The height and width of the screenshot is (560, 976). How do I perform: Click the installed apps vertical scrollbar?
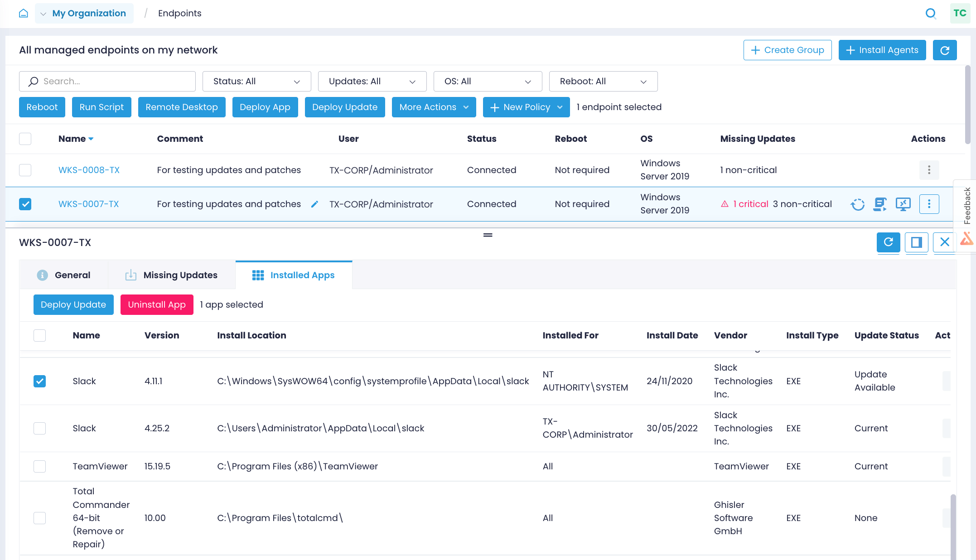[x=953, y=526]
